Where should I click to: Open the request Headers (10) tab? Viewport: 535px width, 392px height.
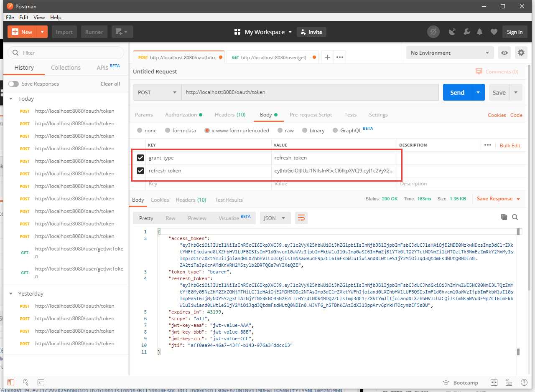[230, 115]
